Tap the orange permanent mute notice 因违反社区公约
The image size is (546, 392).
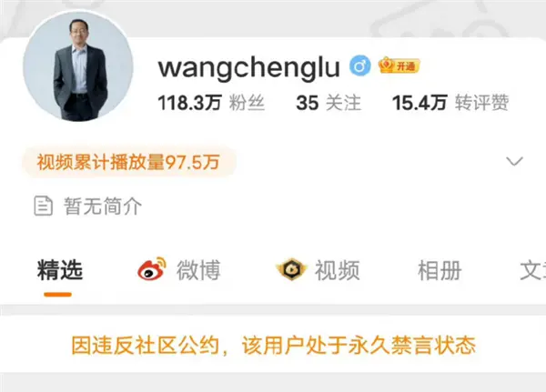click(x=273, y=346)
